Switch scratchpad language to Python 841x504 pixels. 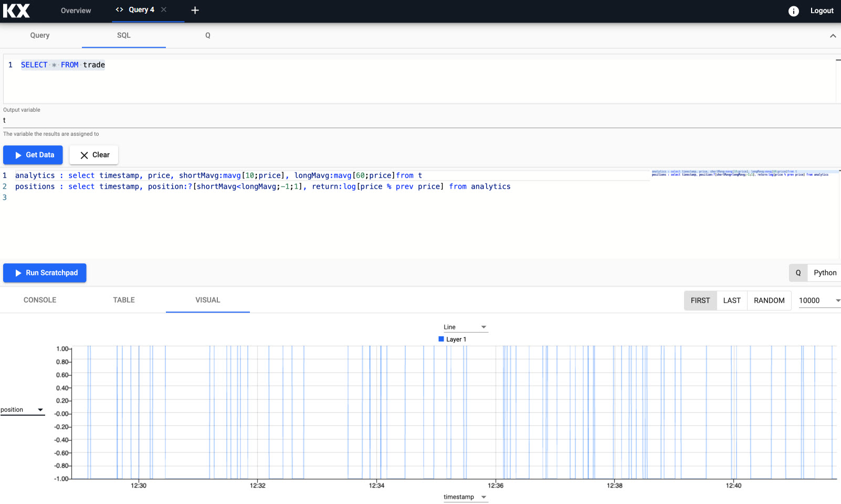(x=825, y=273)
